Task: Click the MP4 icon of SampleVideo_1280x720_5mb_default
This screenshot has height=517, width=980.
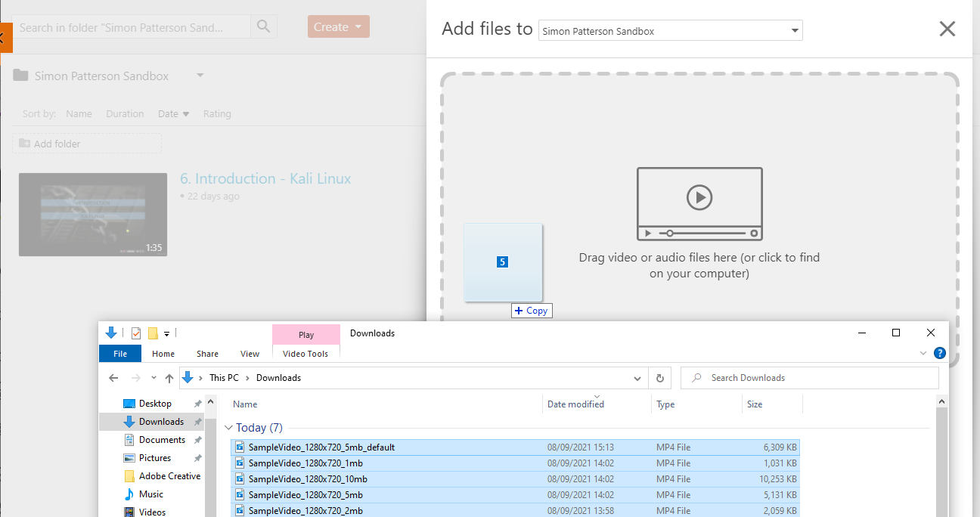Action: coord(240,447)
